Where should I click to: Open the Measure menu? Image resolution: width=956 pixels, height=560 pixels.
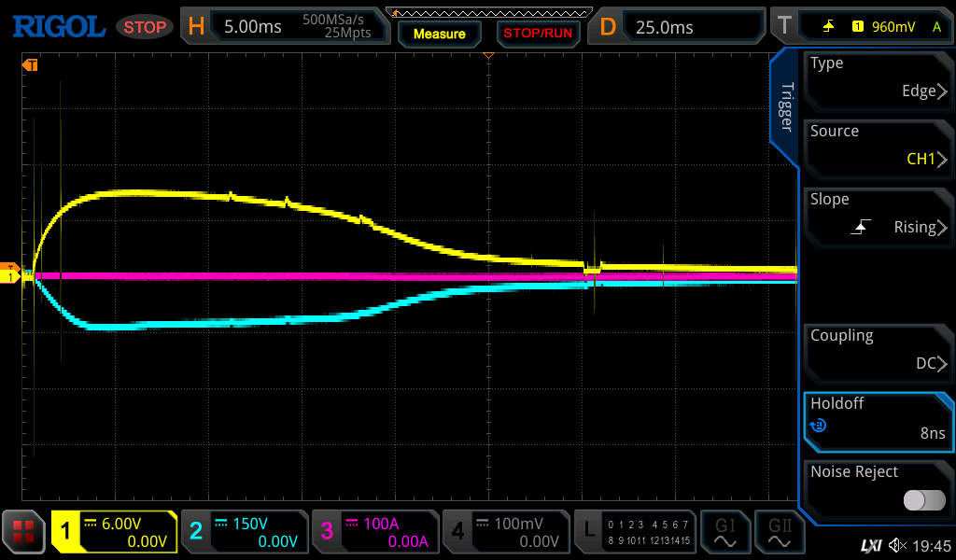point(439,34)
